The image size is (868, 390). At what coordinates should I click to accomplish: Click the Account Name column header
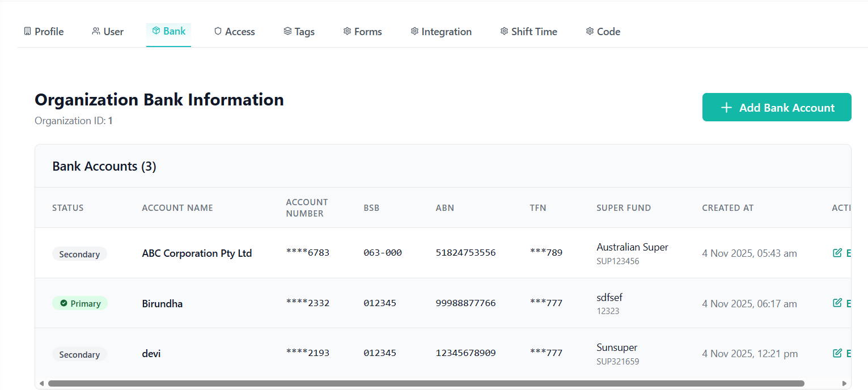click(177, 208)
